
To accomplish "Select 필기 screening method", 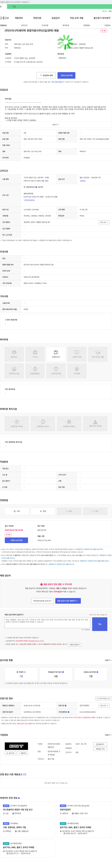I will click(69, 511).
